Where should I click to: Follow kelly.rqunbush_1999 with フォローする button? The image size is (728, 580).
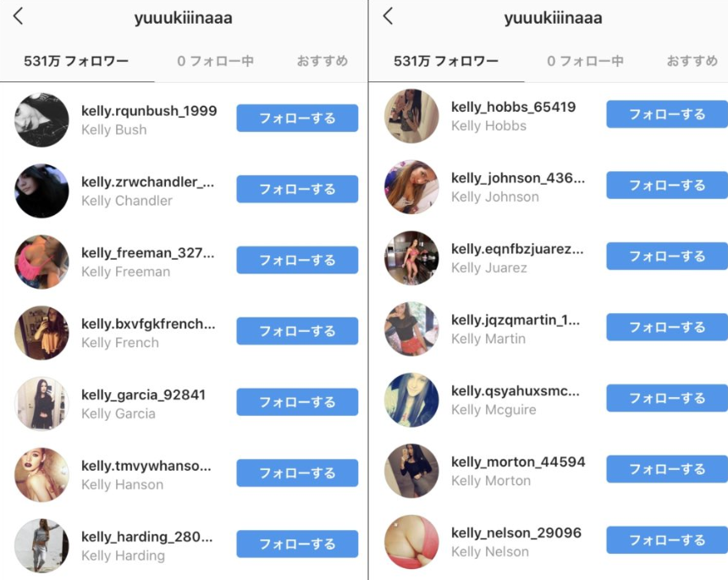[x=297, y=118]
